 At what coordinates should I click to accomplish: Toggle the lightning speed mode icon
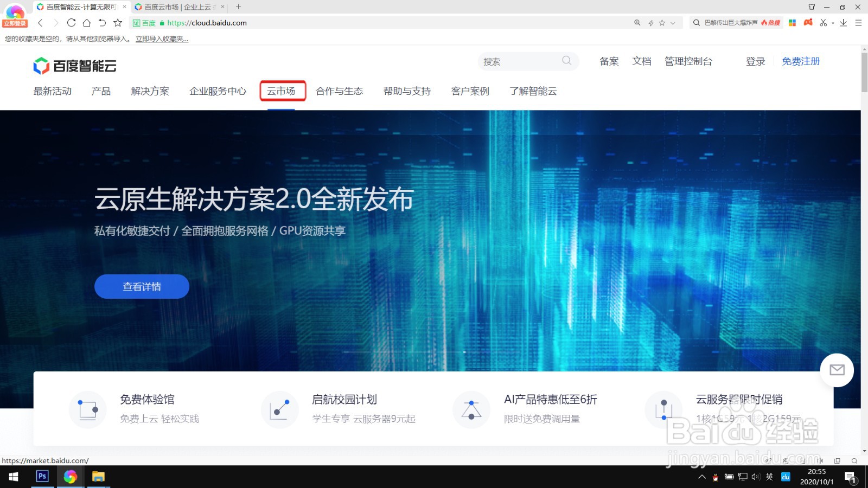(x=650, y=23)
